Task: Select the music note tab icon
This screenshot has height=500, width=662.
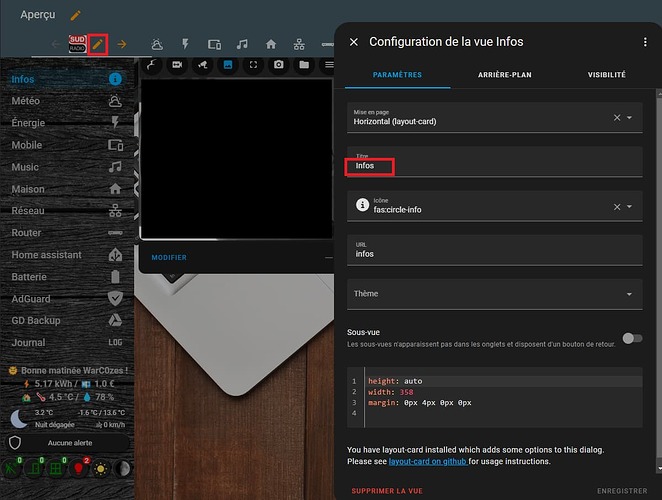Action: 242,44
